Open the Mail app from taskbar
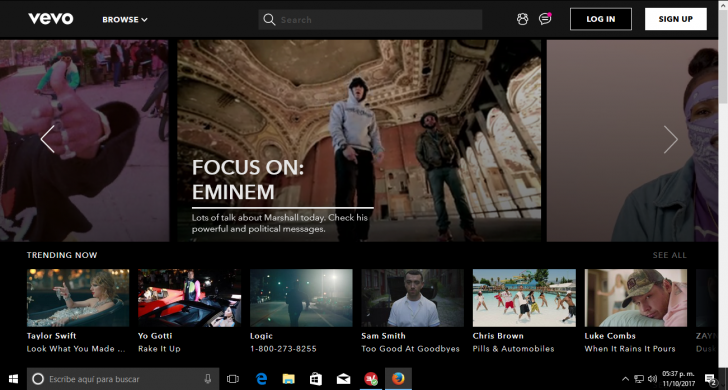 coord(343,379)
